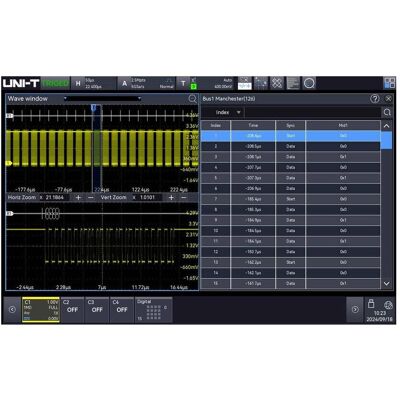This screenshot has height=400, width=400.
Task: Open the T trigger settings menu
Action: point(187,83)
